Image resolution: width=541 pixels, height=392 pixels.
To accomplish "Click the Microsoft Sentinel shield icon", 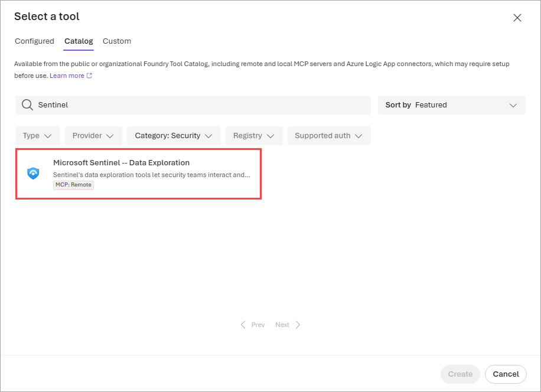I will click(33, 174).
